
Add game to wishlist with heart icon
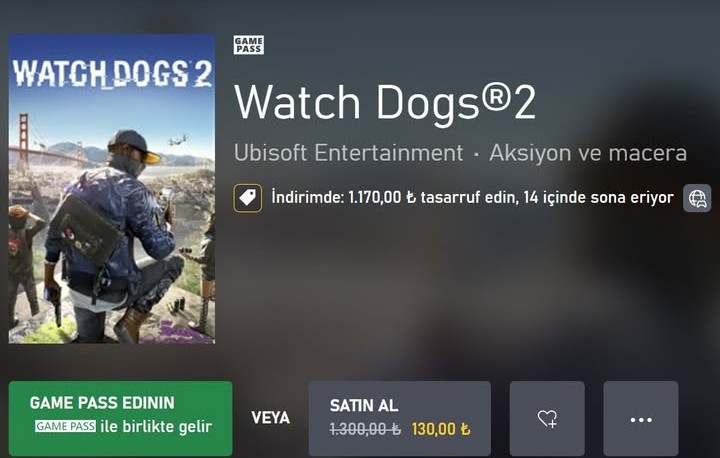pos(547,418)
